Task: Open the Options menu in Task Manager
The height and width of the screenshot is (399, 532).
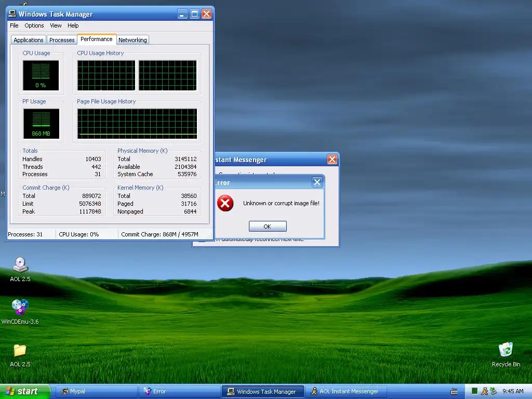Action: click(x=34, y=25)
